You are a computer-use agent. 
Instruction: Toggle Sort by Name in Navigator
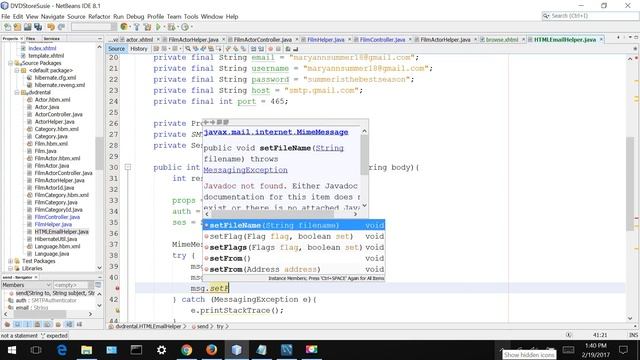click(x=69, y=324)
